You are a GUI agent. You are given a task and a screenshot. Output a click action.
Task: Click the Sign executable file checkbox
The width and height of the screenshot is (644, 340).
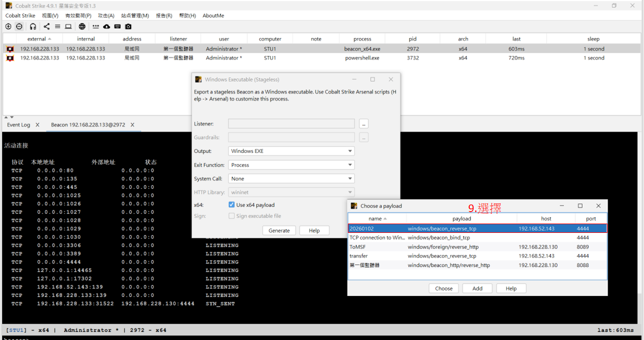(232, 215)
